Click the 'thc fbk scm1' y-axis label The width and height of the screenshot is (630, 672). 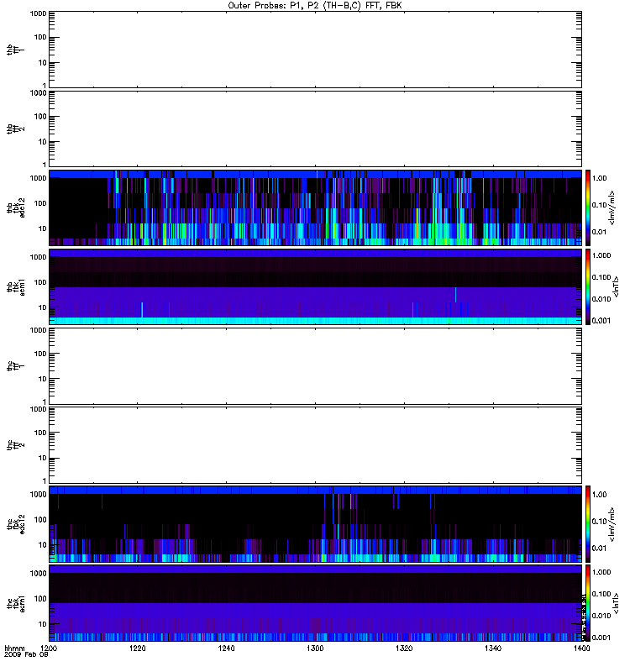[x=16, y=603]
